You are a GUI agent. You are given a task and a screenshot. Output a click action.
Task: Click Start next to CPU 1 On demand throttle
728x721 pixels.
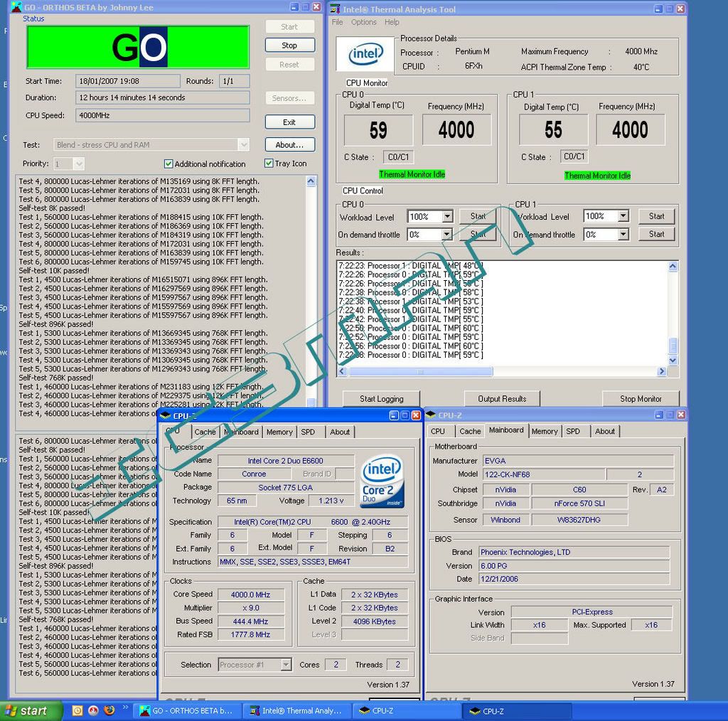(656, 234)
